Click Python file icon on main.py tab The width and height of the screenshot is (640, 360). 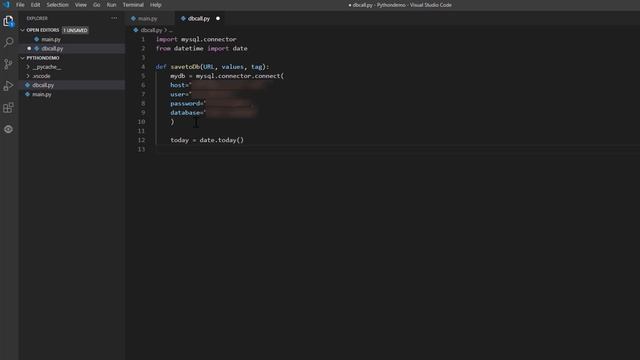133,18
